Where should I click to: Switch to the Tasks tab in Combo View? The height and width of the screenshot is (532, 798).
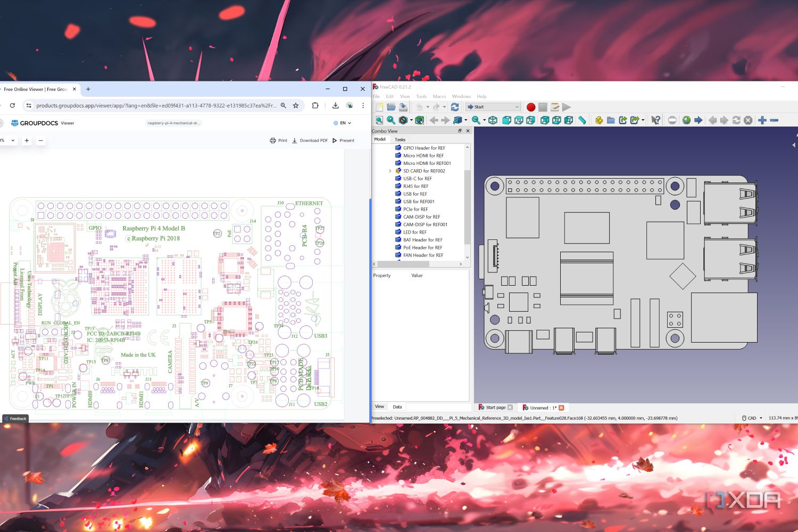[x=400, y=139]
